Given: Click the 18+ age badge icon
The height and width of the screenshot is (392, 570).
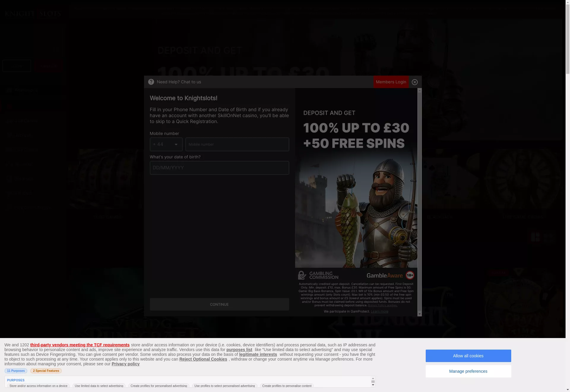Looking at the screenshot, I should [x=410, y=275].
